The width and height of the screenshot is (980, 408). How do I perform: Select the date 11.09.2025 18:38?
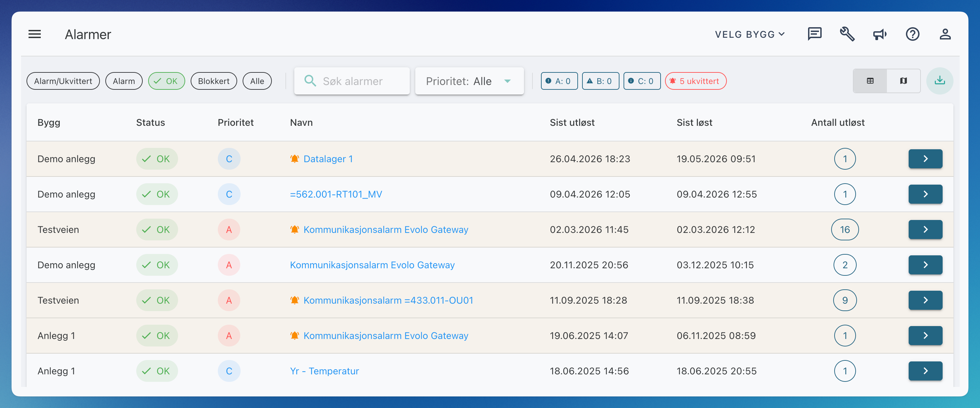point(715,300)
